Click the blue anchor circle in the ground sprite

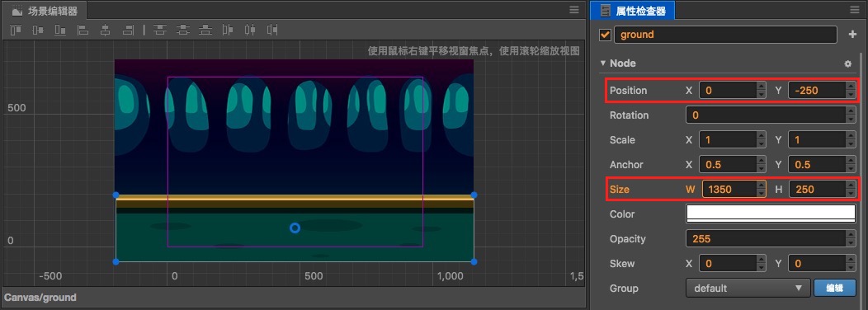(295, 228)
